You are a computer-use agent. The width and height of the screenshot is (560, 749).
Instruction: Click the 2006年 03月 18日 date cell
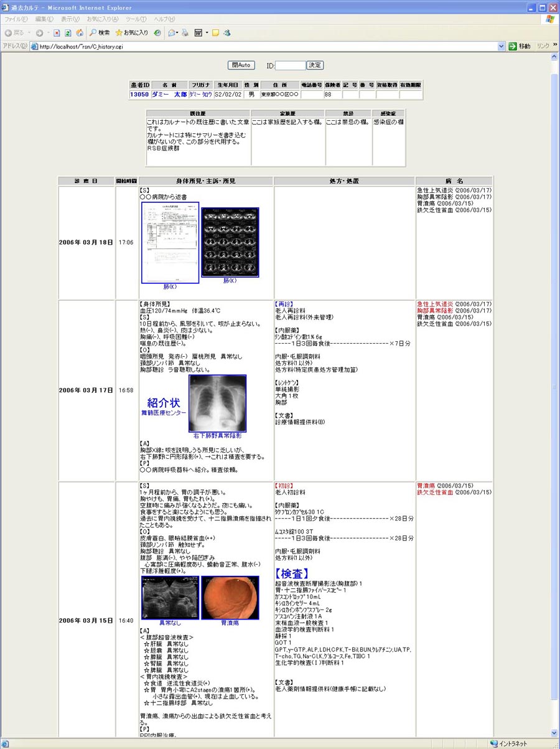pyautogui.click(x=86, y=242)
